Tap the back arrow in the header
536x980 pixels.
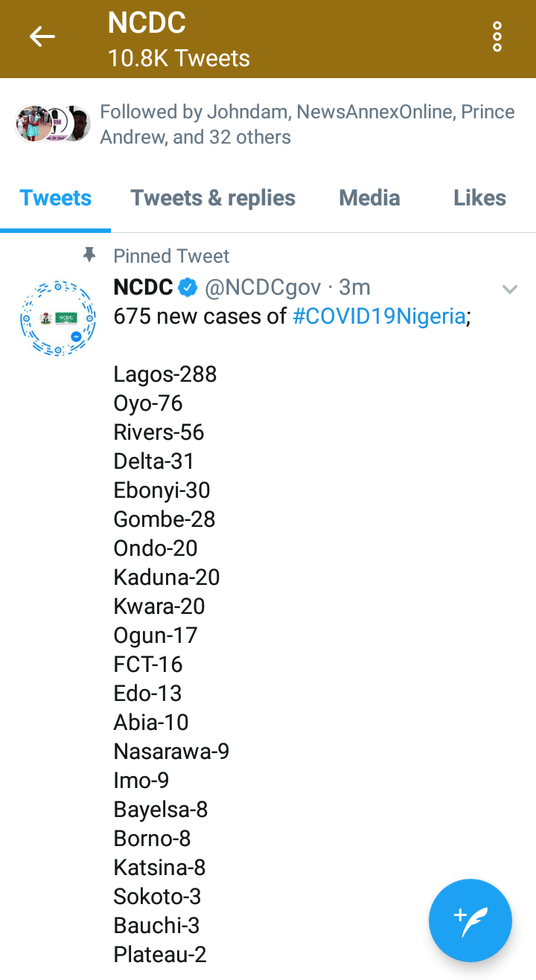[42, 36]
